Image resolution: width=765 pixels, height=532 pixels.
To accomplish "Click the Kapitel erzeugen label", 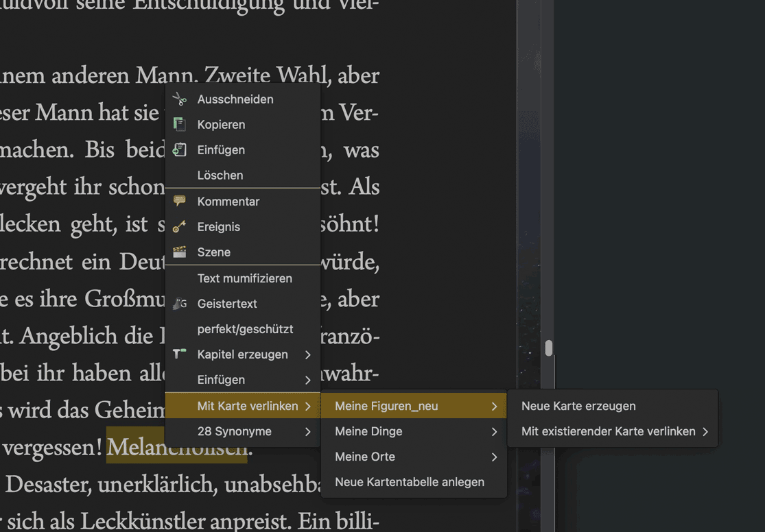I will point(242,354).
